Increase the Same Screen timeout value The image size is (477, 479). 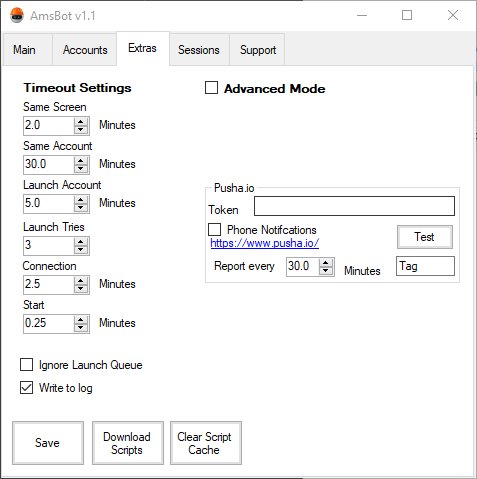coord(81,122)
